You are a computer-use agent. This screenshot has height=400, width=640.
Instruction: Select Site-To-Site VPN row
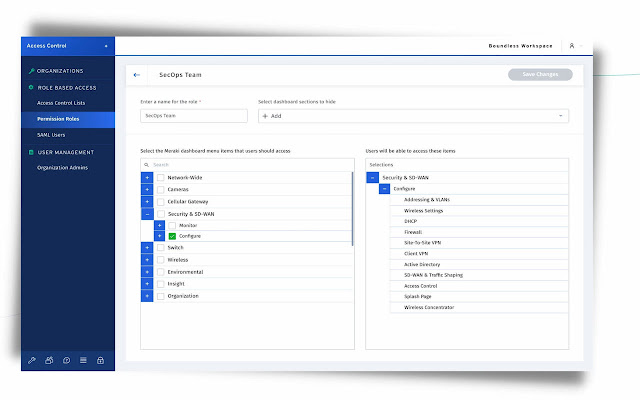click(479, 242)
